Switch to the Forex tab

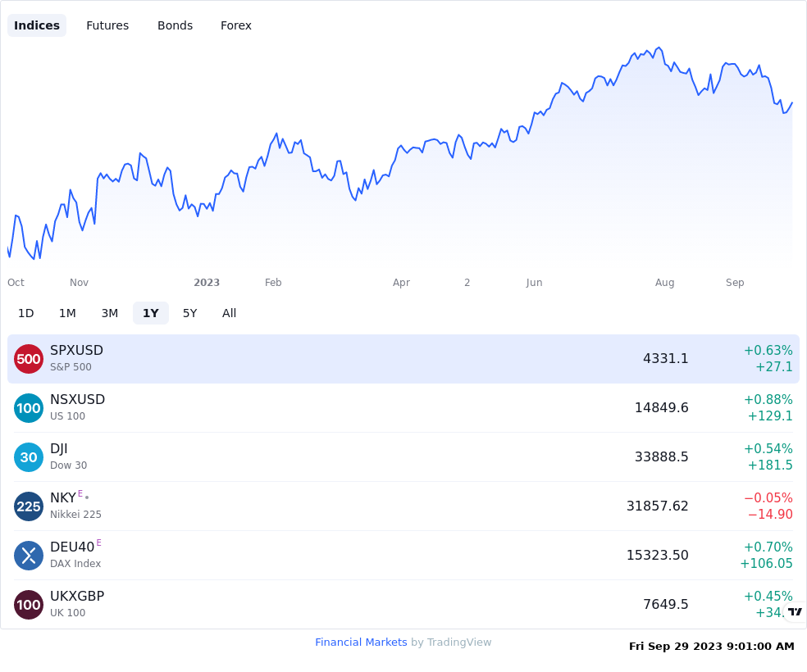(x=235, y=25)
